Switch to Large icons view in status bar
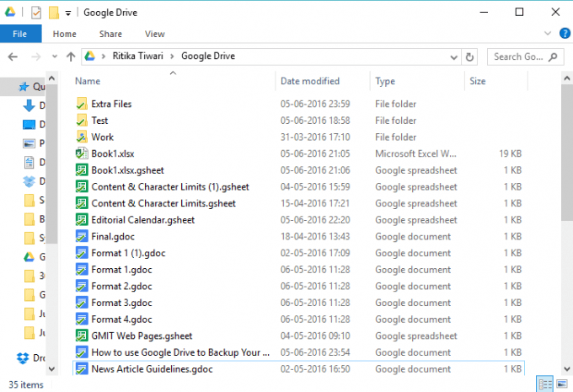The height and width of the screenshot is (392, 573). pos(562,384)
